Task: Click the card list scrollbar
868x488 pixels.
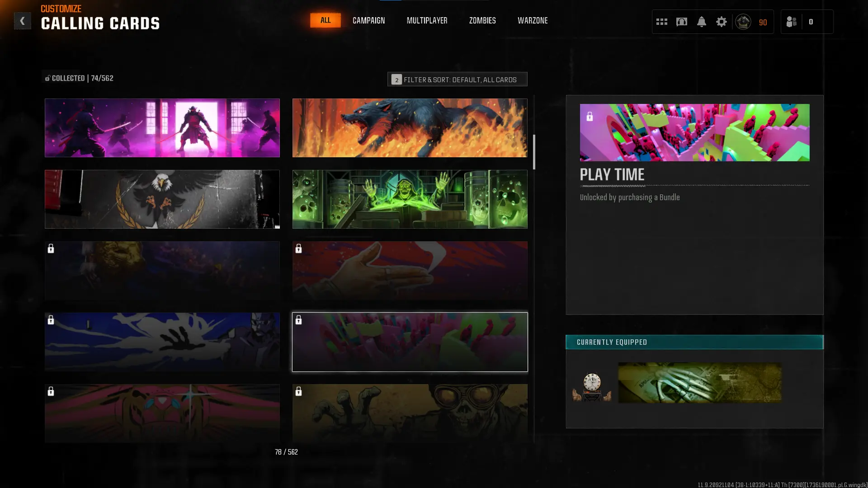Action: pos(534,152)
